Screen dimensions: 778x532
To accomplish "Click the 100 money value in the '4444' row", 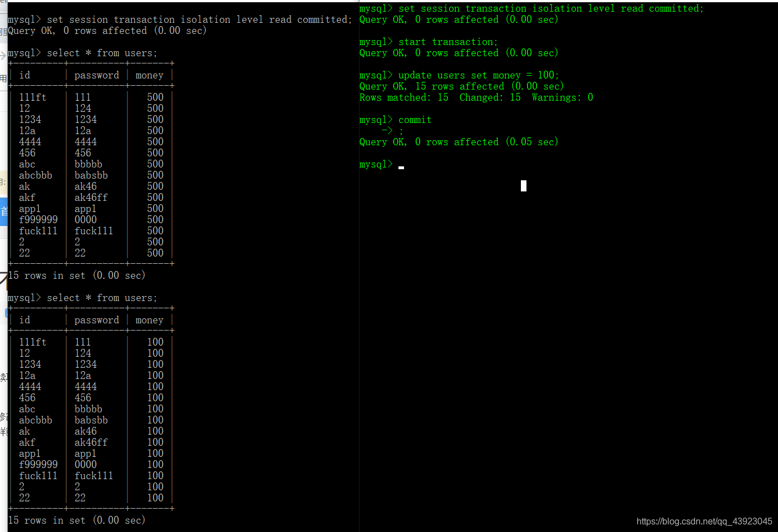I will (x=155, y=387).
